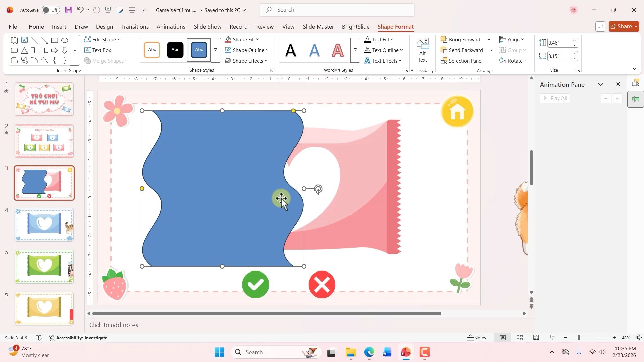Click the Text Box button
This screenshot has width=644, height=362.
point(98,50)
